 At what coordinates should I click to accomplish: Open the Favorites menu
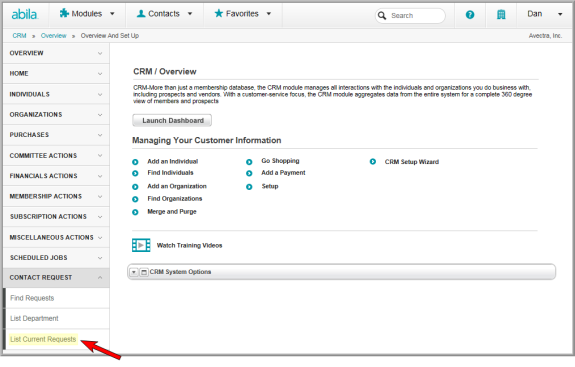pyautogui.click(x=243, y=14)
